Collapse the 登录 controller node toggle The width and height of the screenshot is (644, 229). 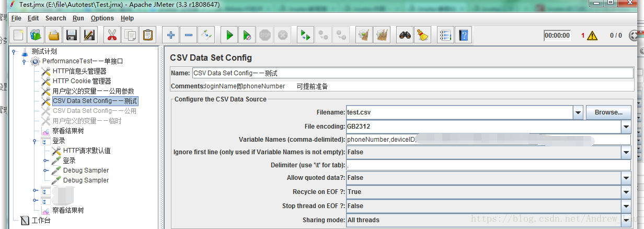tap(35, 141)
